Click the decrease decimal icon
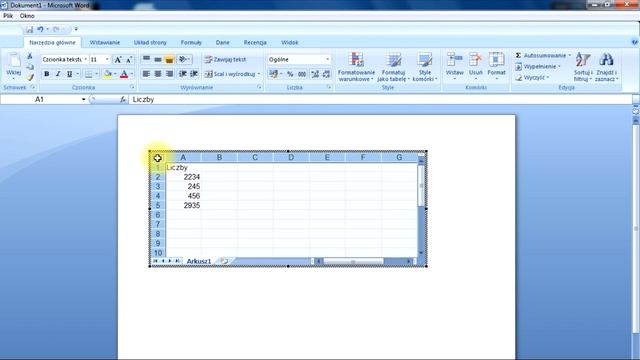Viewport: 640px width, 360px height. click(326, 74)
